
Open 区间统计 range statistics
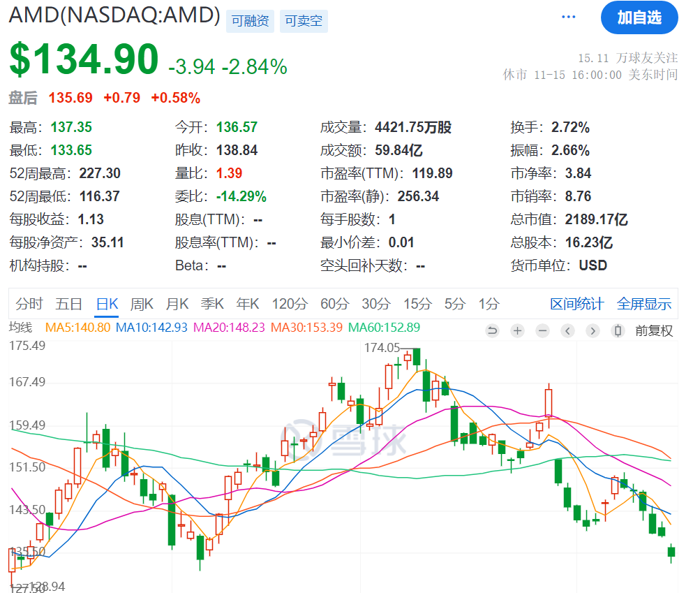point(576,304)
